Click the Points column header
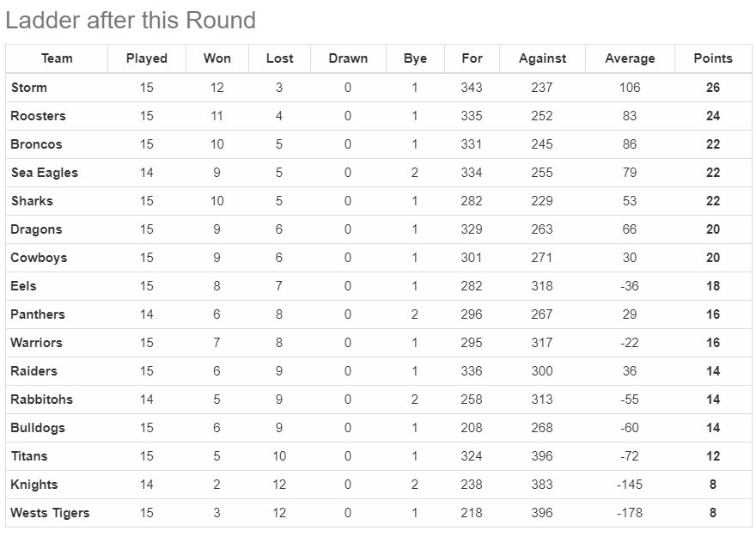Viewport: 756px width, 537px height. pos(712,58)
